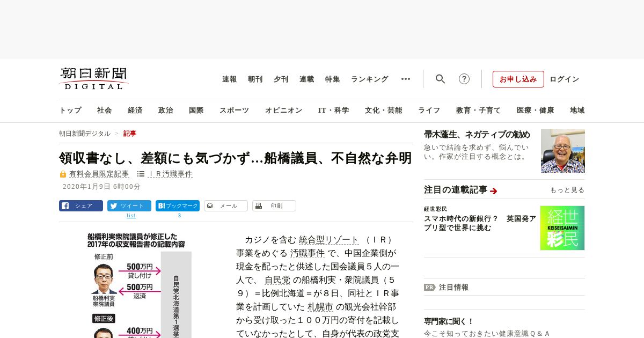644x338 pixels.
Task: Open 速報 in the top navigation
Action: click(x=230, y=79)
